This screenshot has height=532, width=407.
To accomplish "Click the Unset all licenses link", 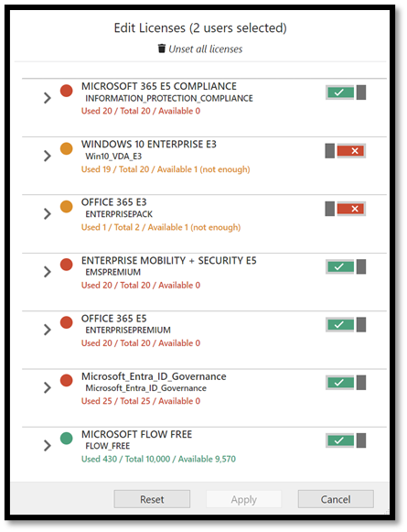I will pos(206,49).
